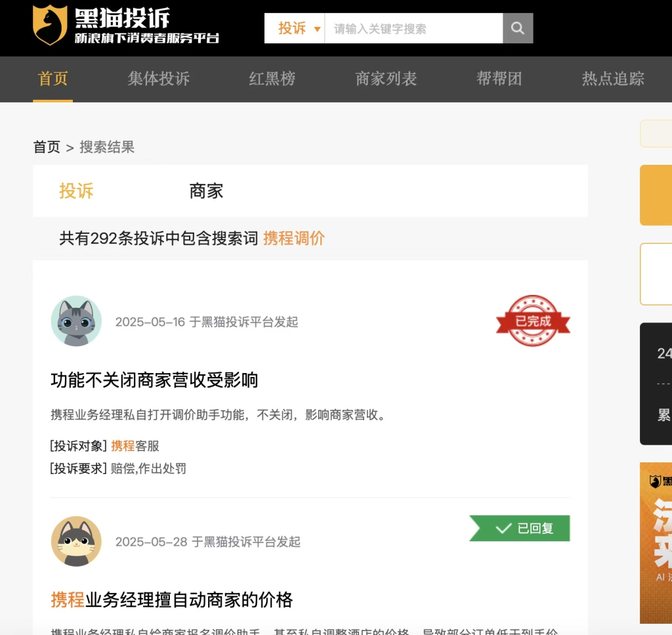Image resolution: width=672 pixels, height=635 pixels.
Task: Click the 新浪旗下消费者服务平台 tagline
Action: coord(147,38)
